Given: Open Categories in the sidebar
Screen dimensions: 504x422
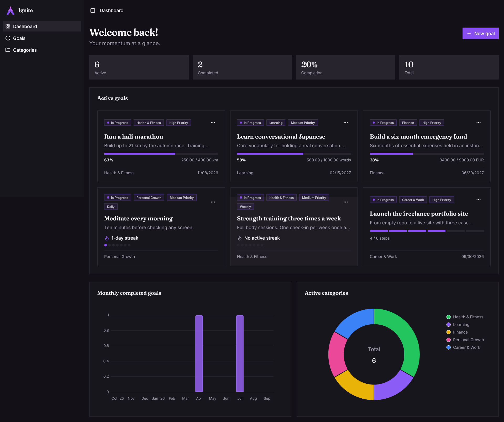Looking at the screenshot, I should pos(42,50).
